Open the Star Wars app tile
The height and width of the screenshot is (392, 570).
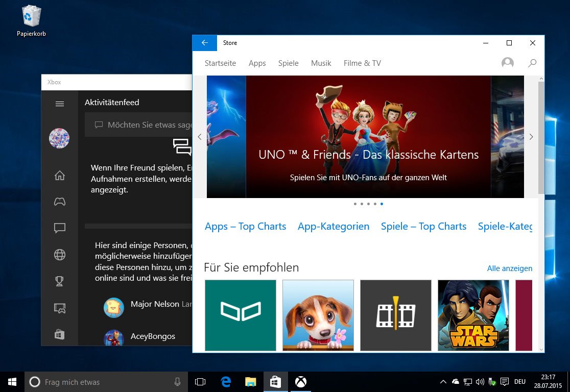[x=473, y=315]
